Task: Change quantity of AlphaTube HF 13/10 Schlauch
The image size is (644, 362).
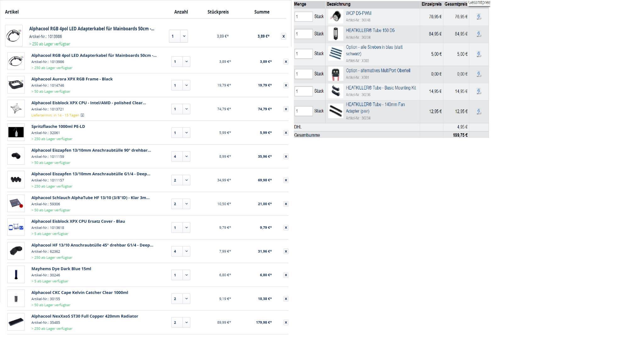Action: coord(186,204)
